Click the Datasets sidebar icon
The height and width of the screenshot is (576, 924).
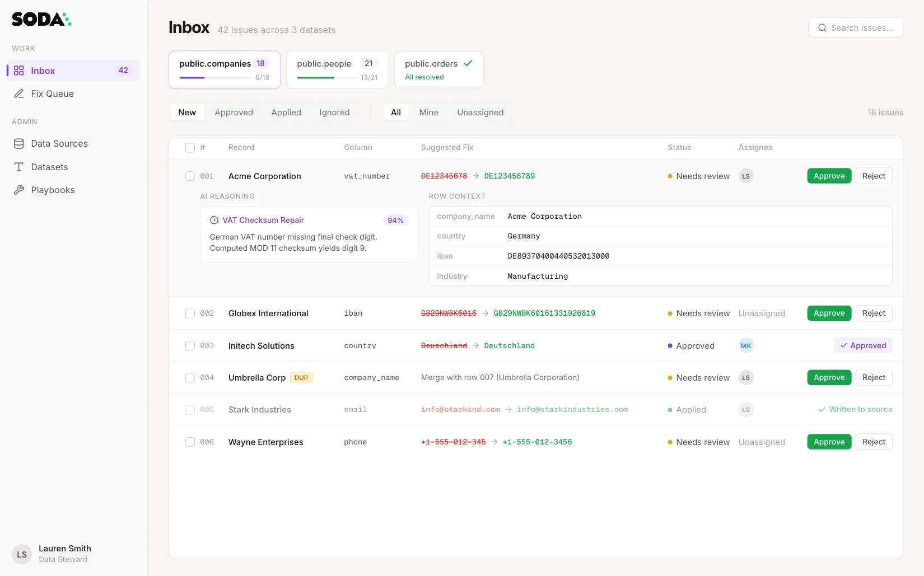pos(18,166)
